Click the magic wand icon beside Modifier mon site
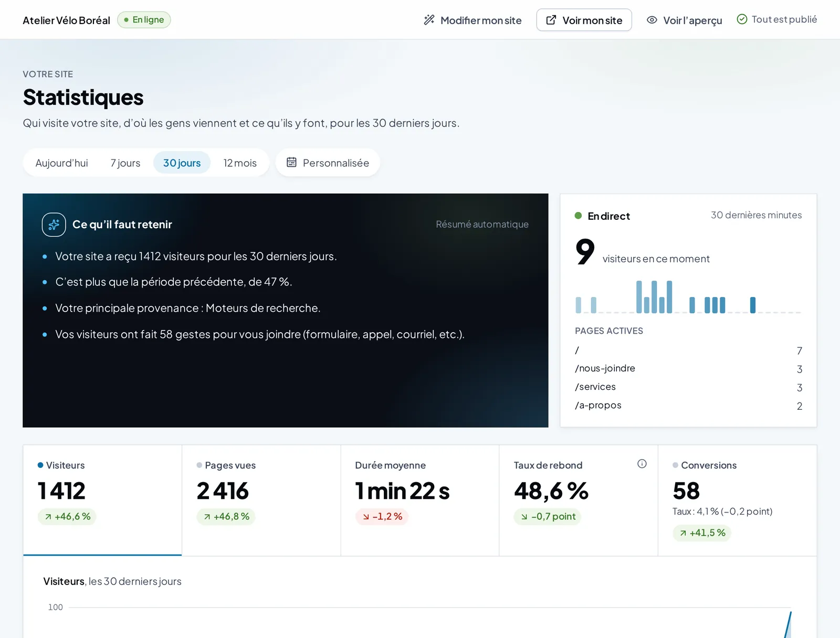This screenshot has height=638, width=840. [429, 20]
